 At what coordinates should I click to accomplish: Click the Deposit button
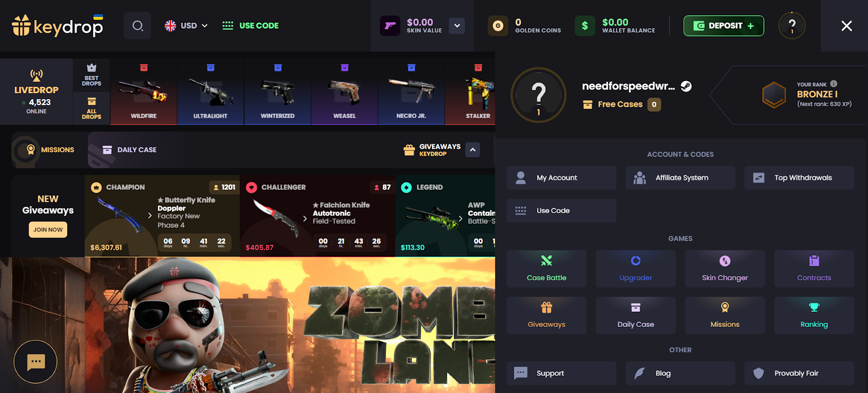tap(724, 25)
